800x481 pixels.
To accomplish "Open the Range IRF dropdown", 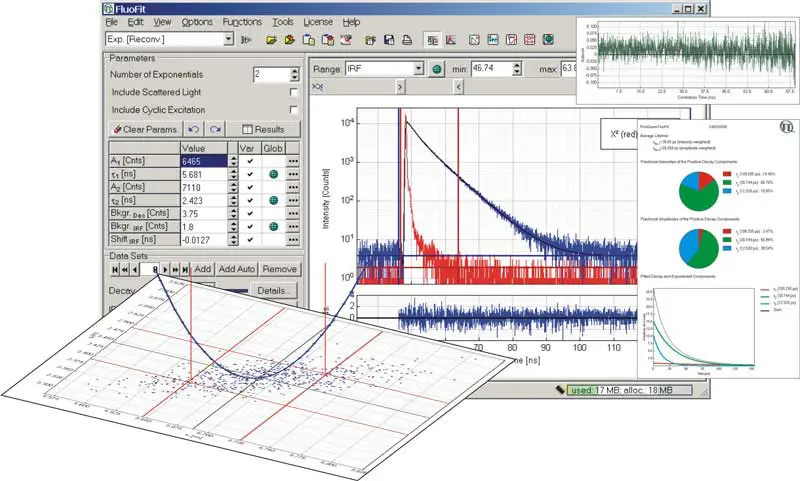I will pyautogui.click(x=418, y=68).
